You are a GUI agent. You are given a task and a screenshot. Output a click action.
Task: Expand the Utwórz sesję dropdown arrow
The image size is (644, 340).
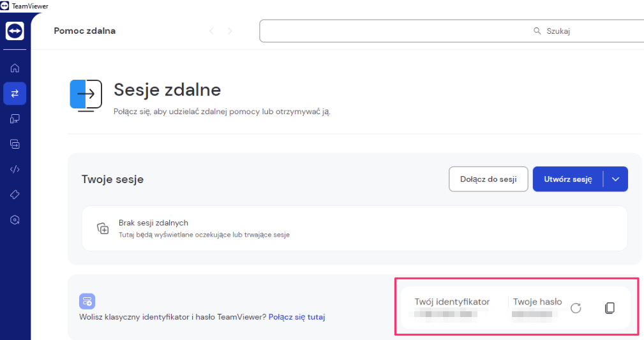(615, 179)
